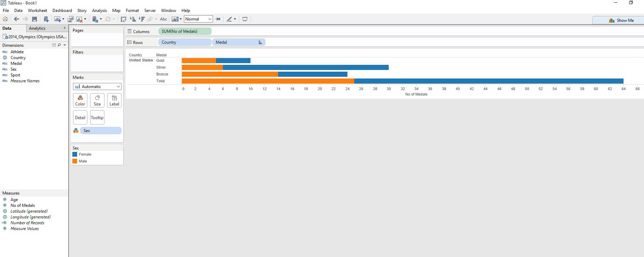Duplicate the sheet using the toolbar icon
The height and width of the screenshot is (257, 644).
[x=71, y=19]
